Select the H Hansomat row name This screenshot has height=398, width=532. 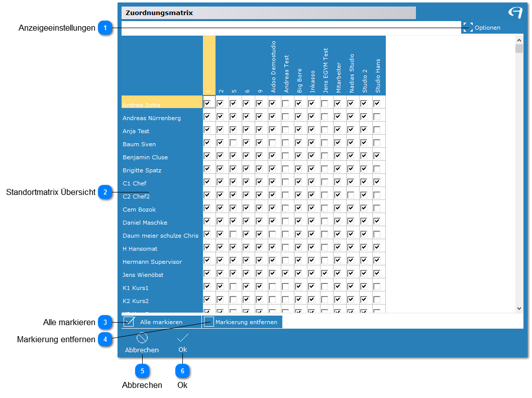[x=140, y=249]
